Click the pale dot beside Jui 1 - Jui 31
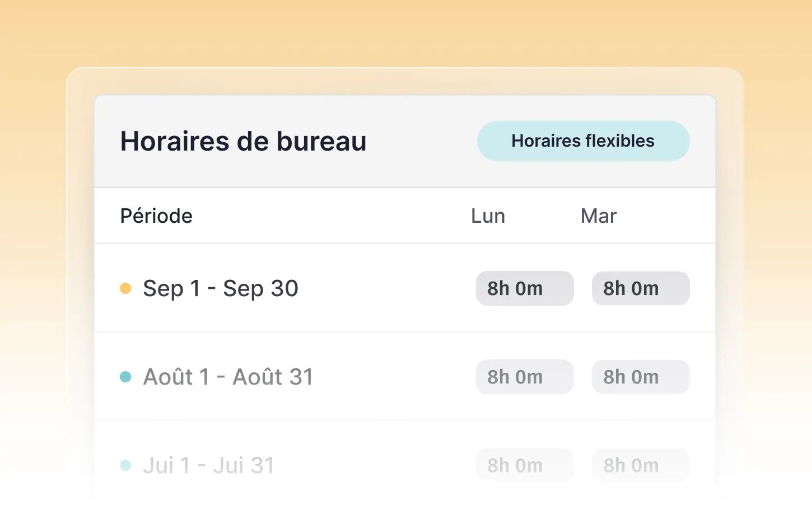Viewport: 812px width, 515px height. (x=125, y=465)
